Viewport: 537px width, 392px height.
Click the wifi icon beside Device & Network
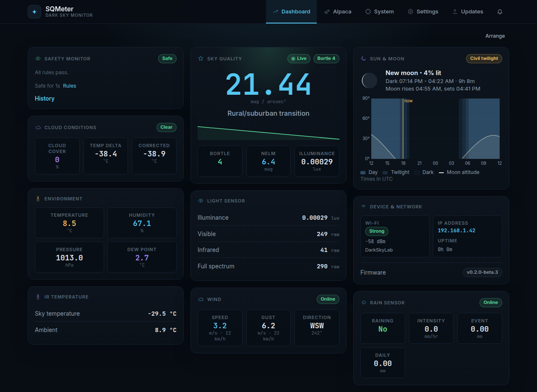(364, 207)
